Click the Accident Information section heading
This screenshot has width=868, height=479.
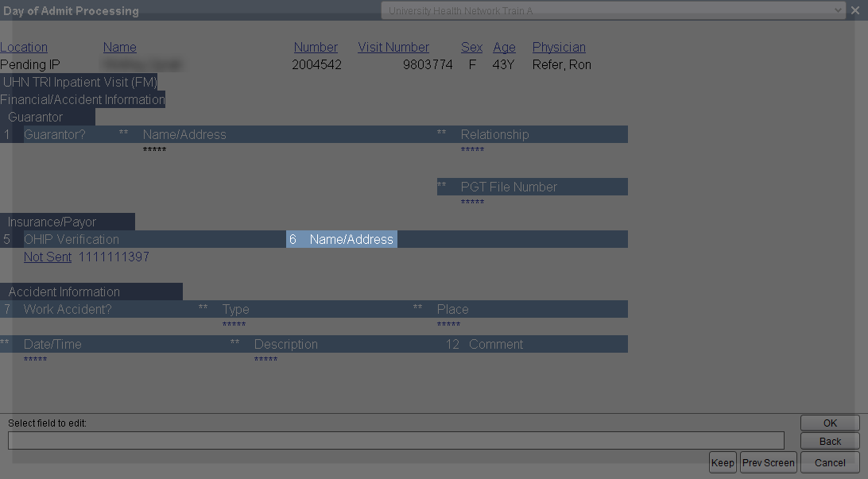click(x=64, y=292)
